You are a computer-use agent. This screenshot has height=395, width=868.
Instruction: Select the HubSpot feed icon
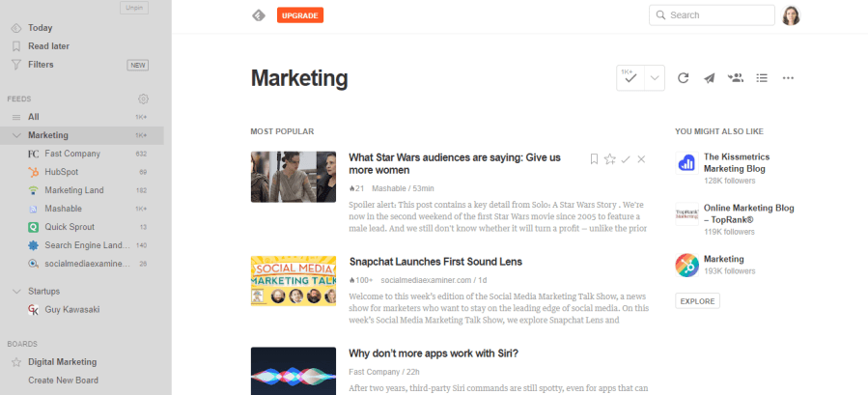(x=33, y=172)
